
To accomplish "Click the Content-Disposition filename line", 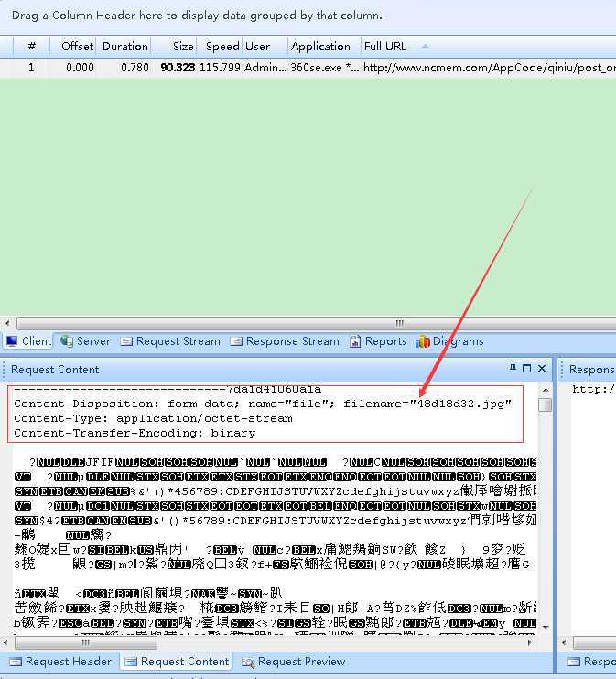I will 263,404.
